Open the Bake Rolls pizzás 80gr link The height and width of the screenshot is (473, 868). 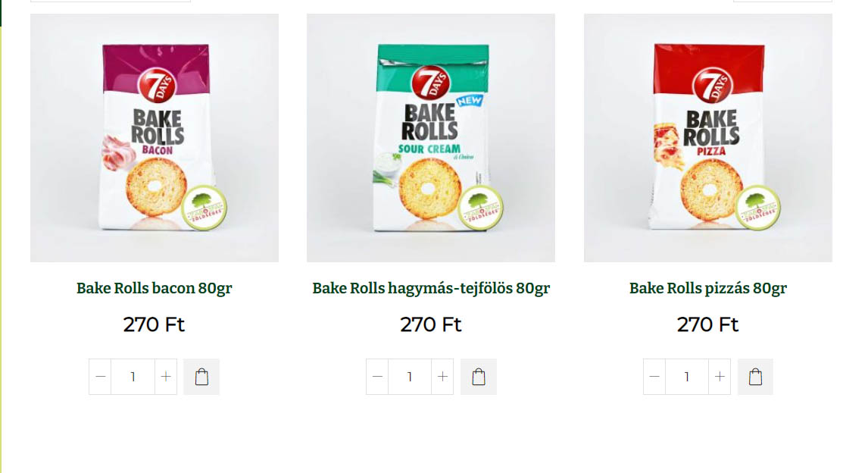(708, 288)
